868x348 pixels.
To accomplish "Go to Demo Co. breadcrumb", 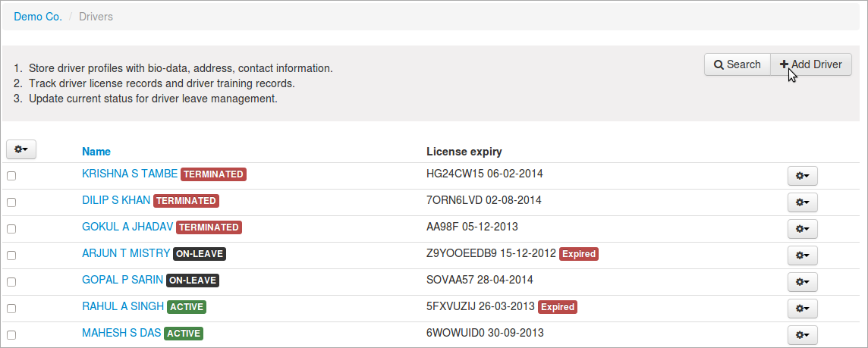I will coord(38,17).
